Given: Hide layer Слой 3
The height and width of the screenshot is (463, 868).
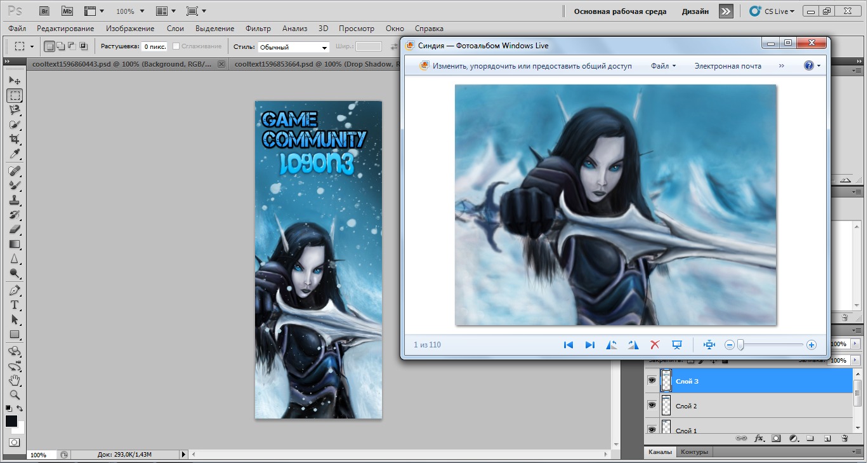Looking at the screenshot, I should click(x=652, y=380).
